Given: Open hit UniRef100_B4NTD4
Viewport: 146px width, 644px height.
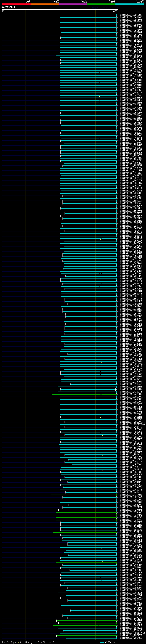Looking at the screenshot, I should click(131, 620).
